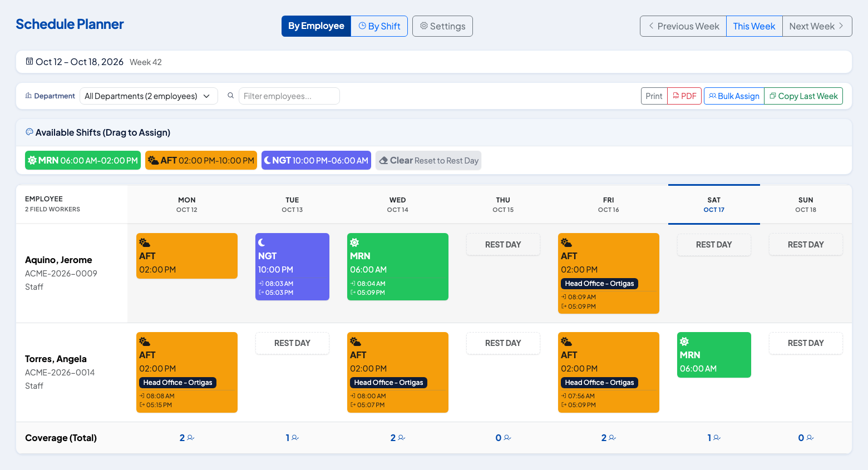The height and width of the screenshot is (470, 868).
Task: Click the search magnifier icon
Action: [230, 96]
